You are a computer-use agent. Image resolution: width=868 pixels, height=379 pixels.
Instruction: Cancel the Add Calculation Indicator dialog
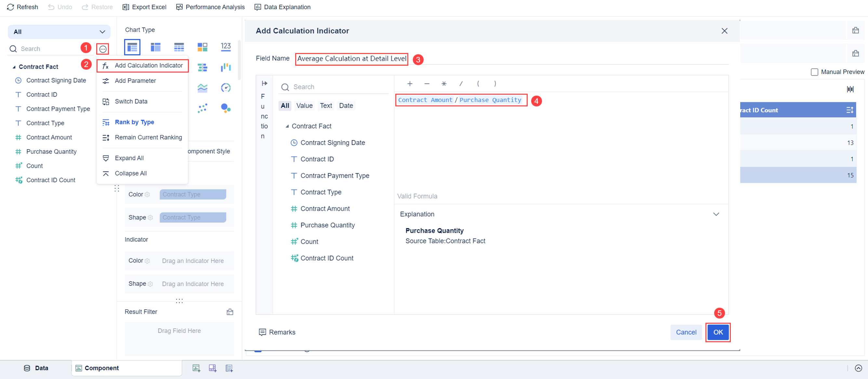(686, 332)
